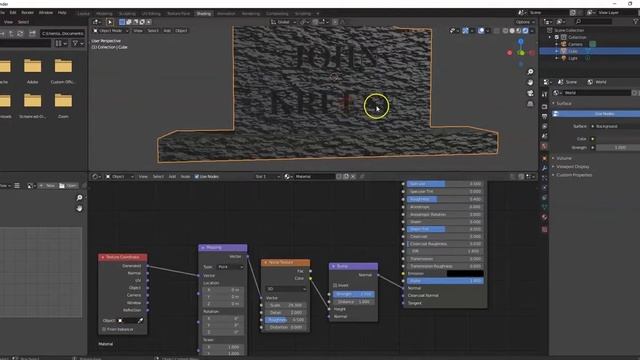Click the select box tool arrow icon
Screen dimensions: 640x360
coord(109,22)
